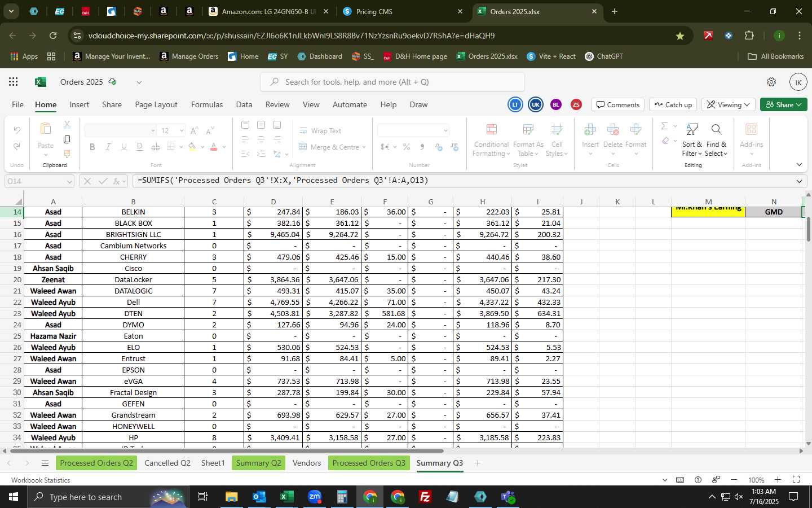The width and height of the screenshot is (812, 508).
Task: Switch to the Data ribbon tab
Action: tap(244, 104)
